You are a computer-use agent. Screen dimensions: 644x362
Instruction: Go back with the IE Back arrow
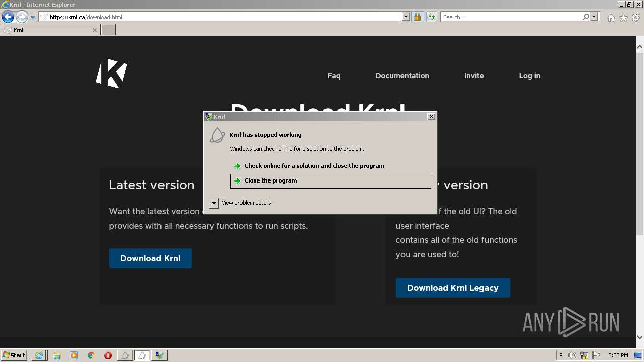tap(8, 17)
